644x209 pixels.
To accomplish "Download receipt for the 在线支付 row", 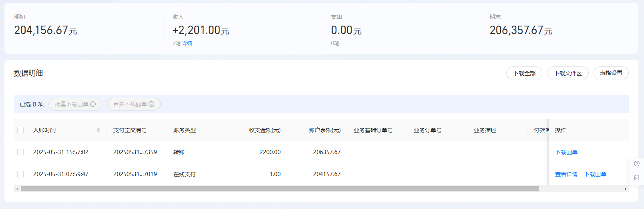I will 595,174.
